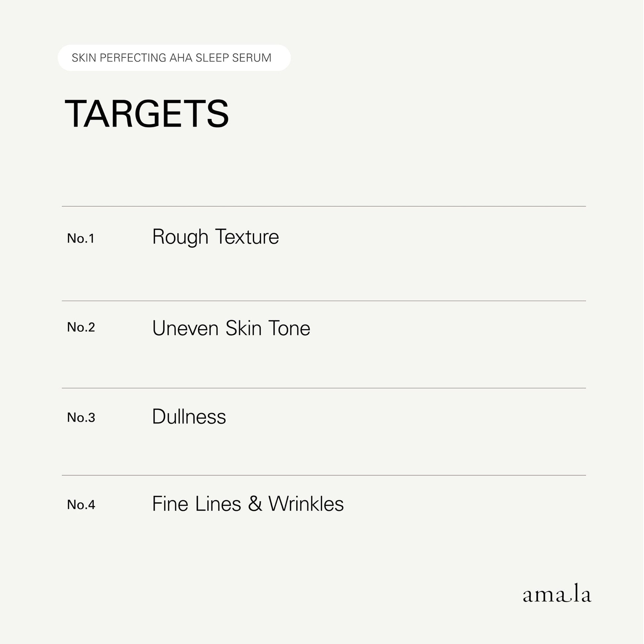Select the No.1 label
This screenshot has width=644, height=644.
click(x=81, y=238)
